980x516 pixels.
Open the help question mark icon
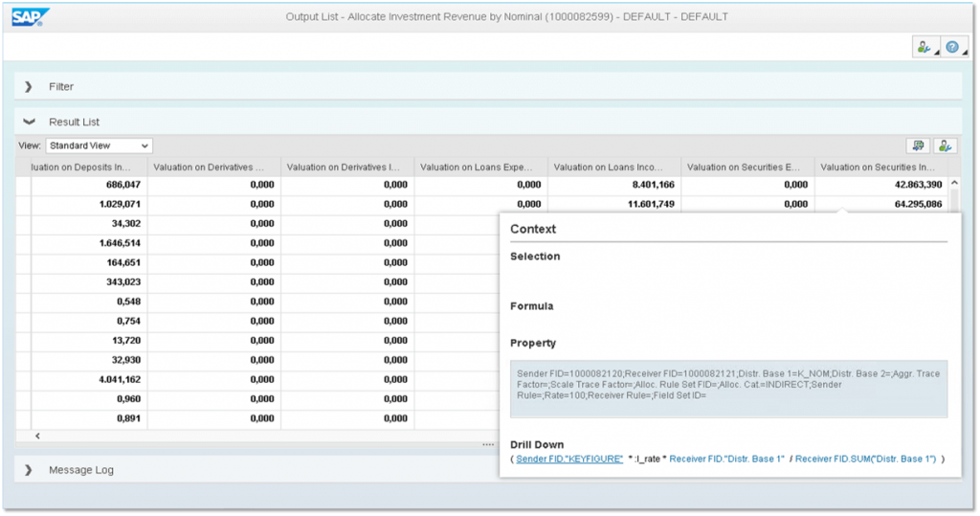[952, 47]
